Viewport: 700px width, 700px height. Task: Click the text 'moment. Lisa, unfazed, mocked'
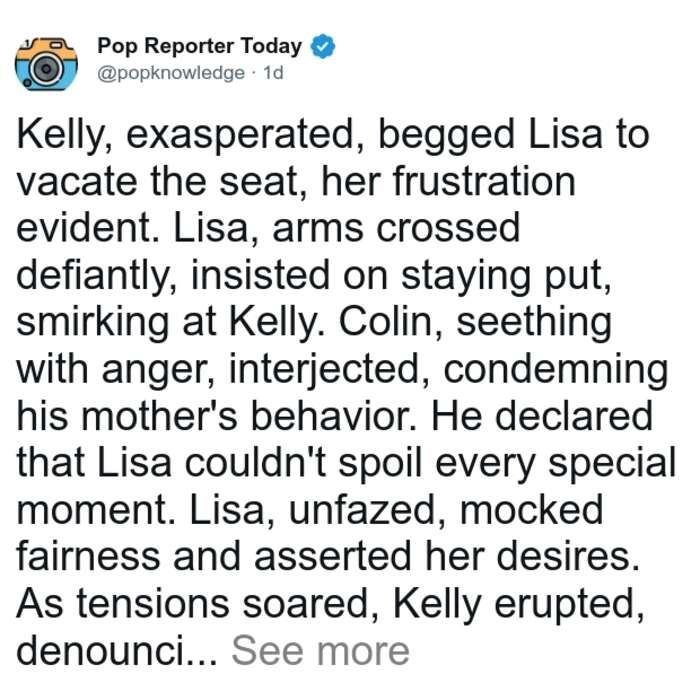click(310, 509)
